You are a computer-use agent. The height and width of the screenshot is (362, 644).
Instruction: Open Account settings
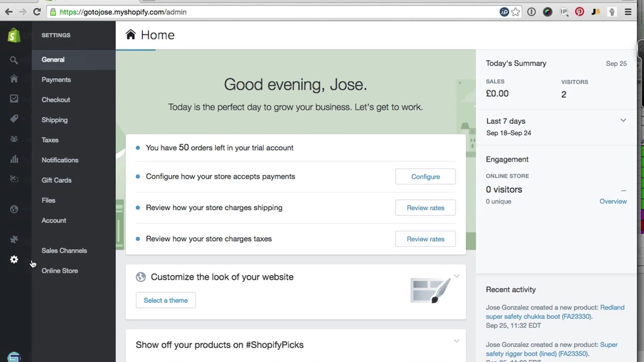point(54,220)
